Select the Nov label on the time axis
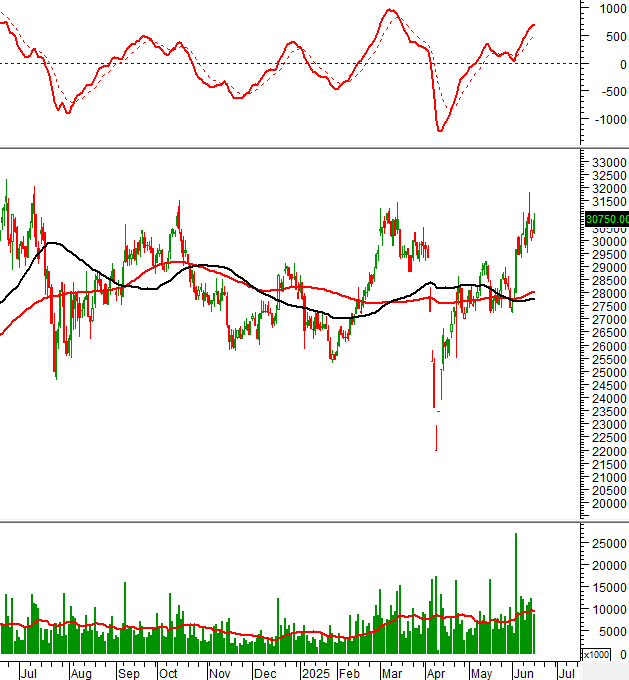This screenshot has width=629, height=680. 219,673
